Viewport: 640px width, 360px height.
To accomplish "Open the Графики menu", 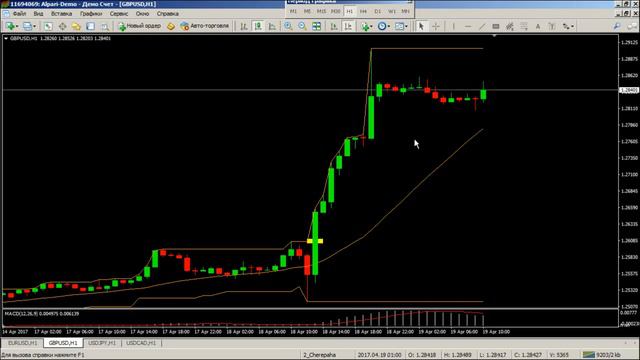I will point(91,13).
